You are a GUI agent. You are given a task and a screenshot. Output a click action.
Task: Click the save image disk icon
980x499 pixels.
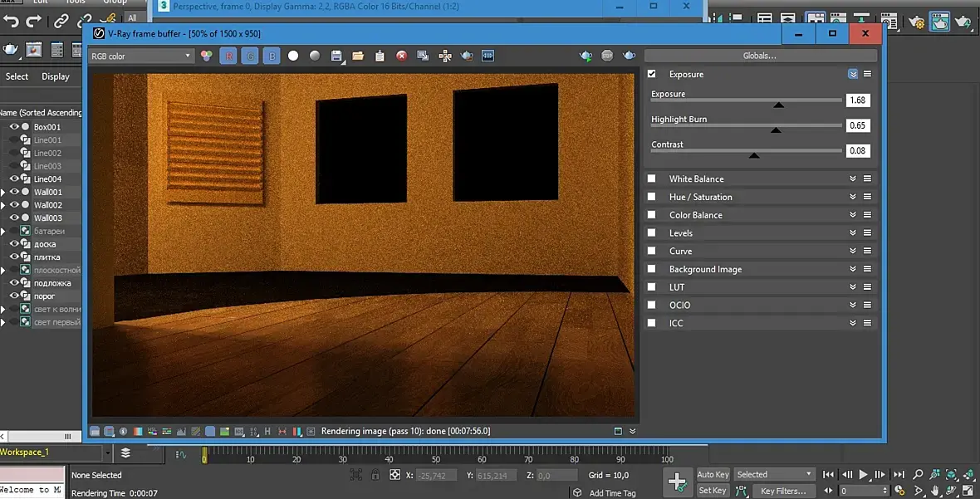click(337, 56)
